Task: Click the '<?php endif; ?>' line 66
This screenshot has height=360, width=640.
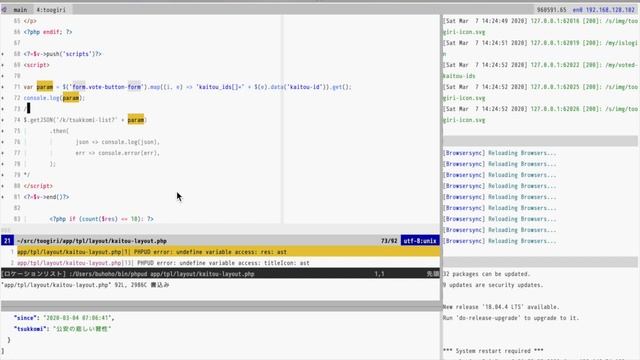Action: tap(48, 32)
